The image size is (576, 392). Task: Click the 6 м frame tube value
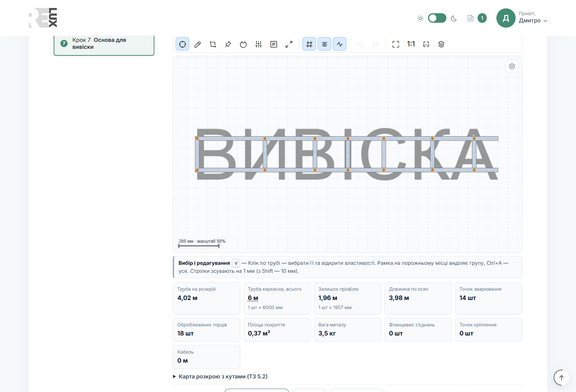tap(253, 298)
